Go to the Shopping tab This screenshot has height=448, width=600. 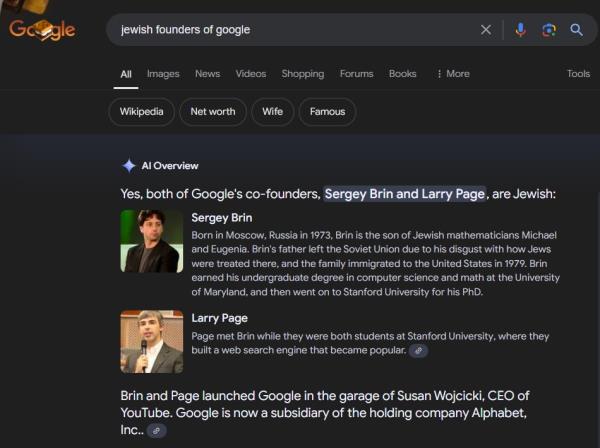coord(303,74)
